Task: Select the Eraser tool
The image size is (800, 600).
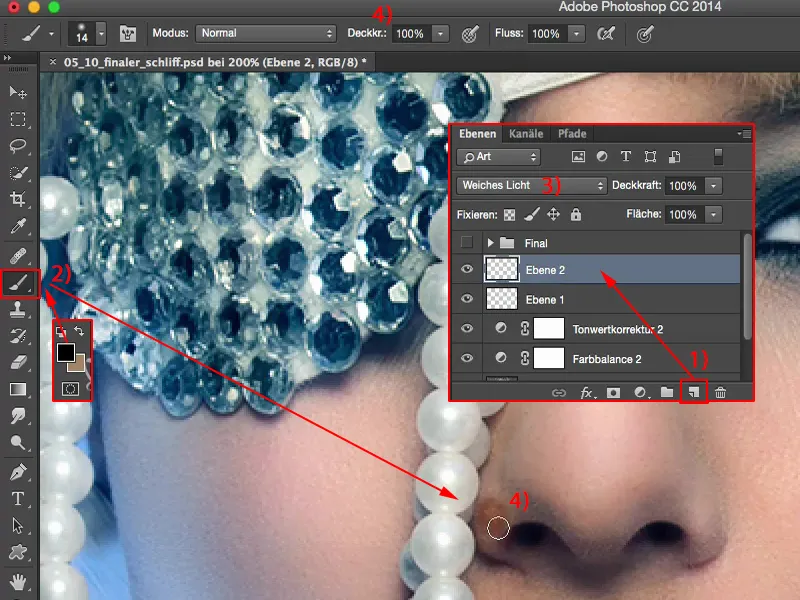Action: [x=18, y=362]
